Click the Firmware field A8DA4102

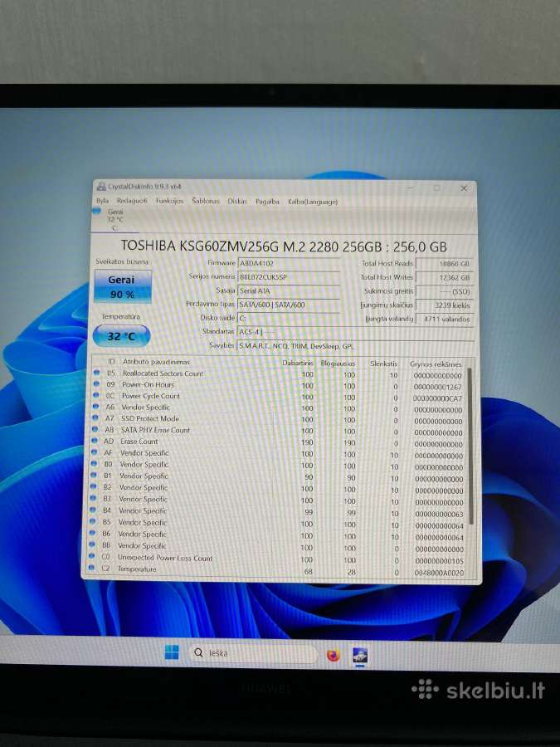pos(288,263)
